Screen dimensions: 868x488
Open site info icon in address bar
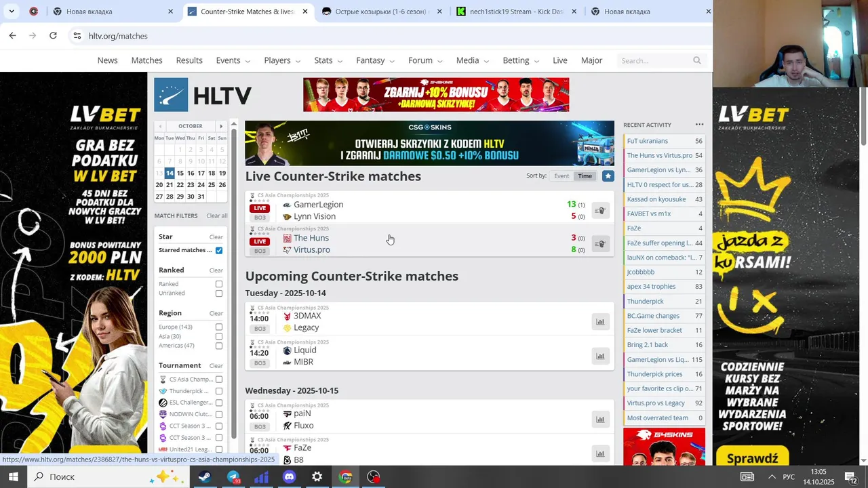77,35
